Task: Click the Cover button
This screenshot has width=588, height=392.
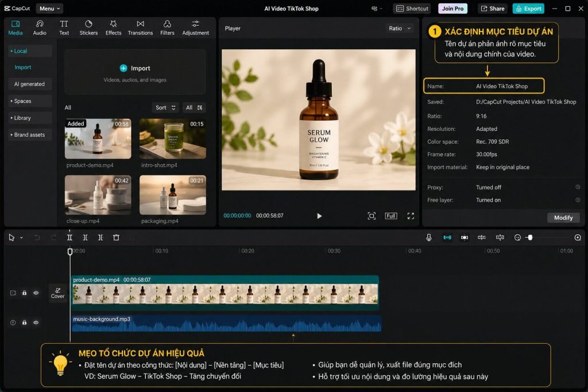Action: point(58,293)
